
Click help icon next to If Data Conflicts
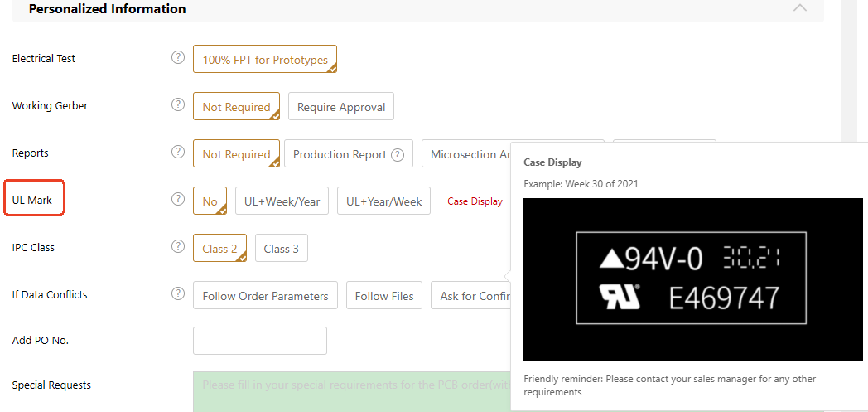177,293
